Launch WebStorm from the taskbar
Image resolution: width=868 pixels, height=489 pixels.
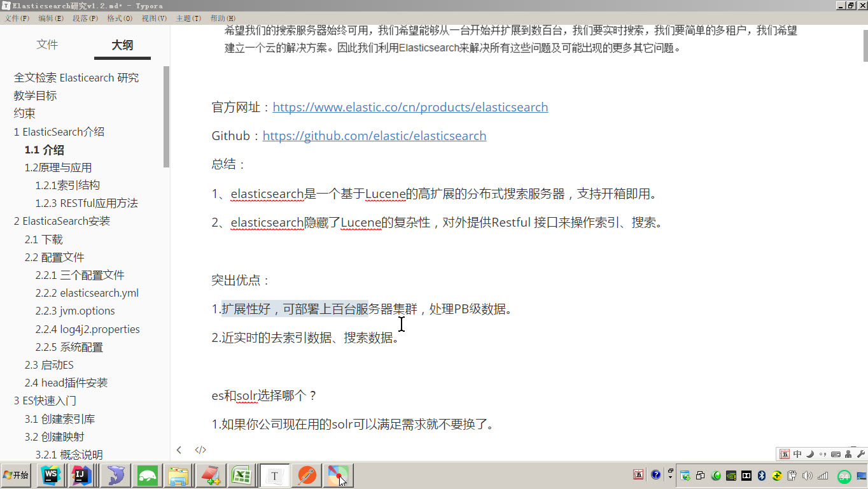point(51,476)
